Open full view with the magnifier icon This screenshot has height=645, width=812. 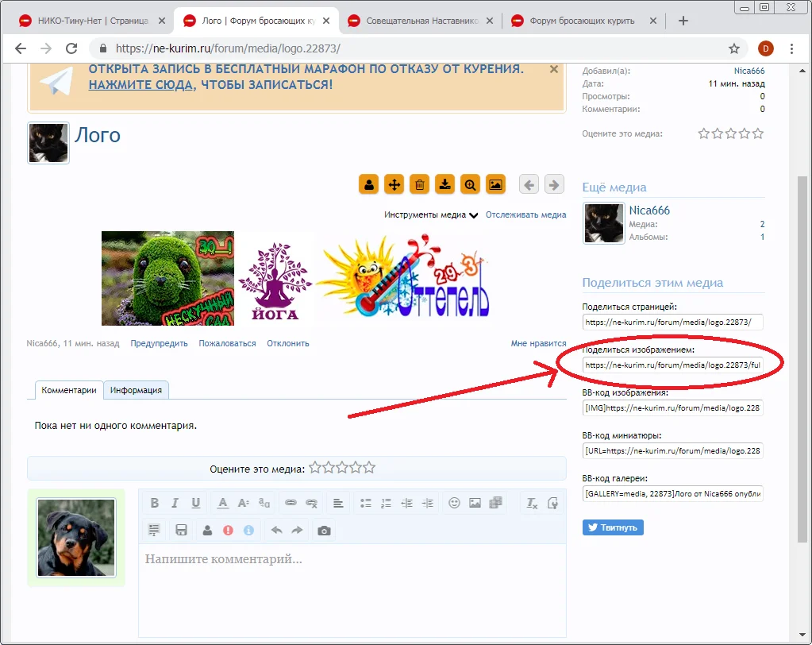(x=470, y=184)
